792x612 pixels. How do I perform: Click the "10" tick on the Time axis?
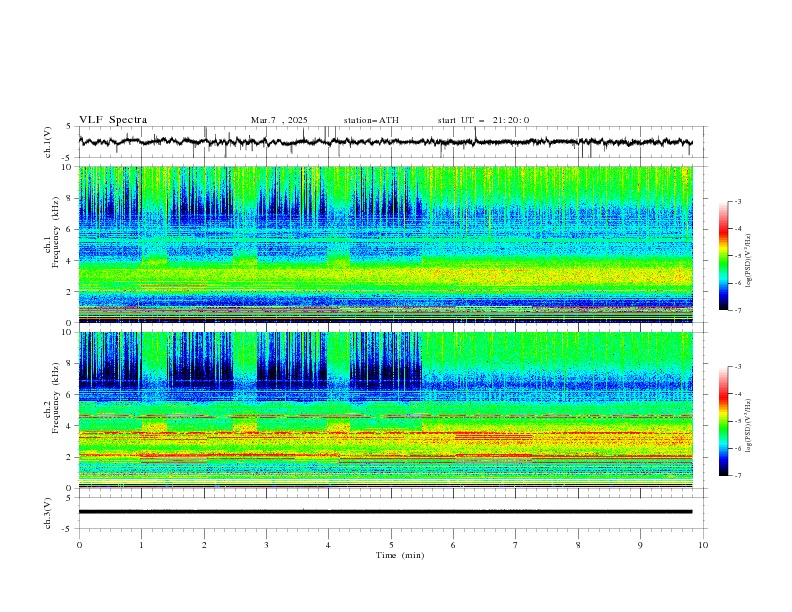pyautogui.click(x=703, y=545)
